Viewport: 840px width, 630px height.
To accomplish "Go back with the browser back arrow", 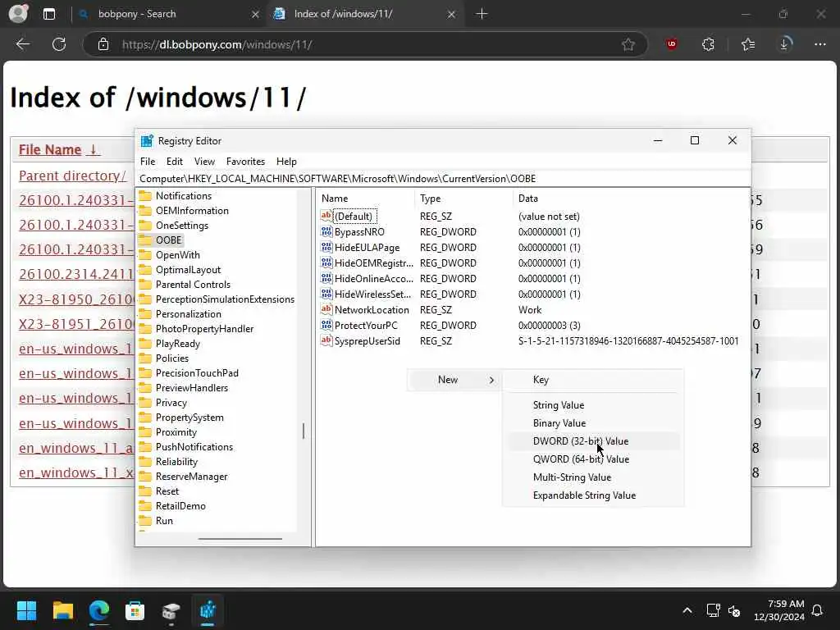I will pyautogui.click(x=22, y=44).
